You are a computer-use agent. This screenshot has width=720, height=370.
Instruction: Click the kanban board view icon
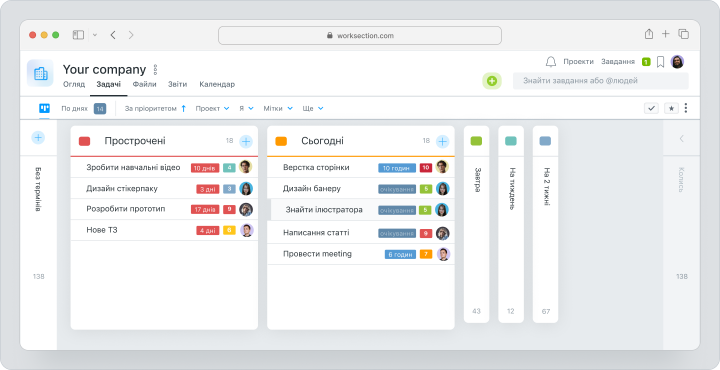pos(45,108)
